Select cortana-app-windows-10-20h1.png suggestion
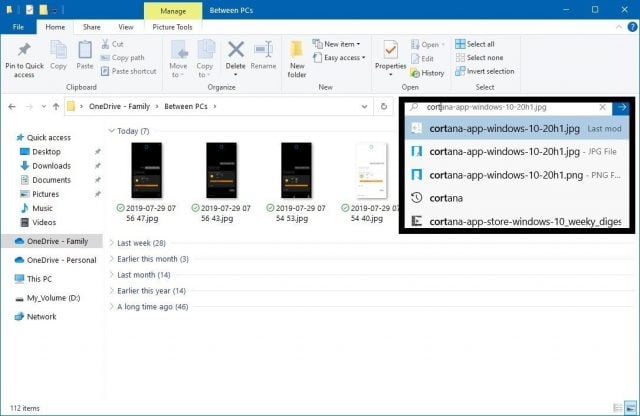The height and width of the screenshot is (416, 640). (x=517, y=175)
